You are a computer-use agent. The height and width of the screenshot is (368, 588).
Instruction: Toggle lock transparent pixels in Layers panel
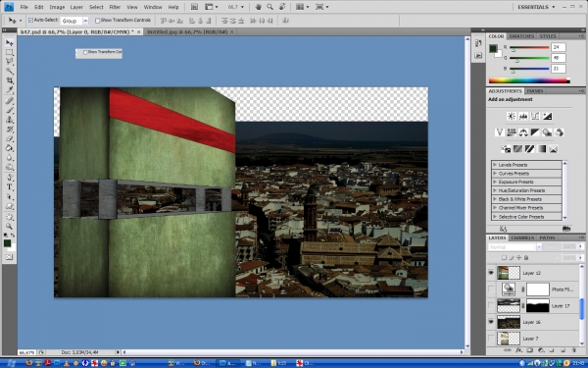coord(504,257)
